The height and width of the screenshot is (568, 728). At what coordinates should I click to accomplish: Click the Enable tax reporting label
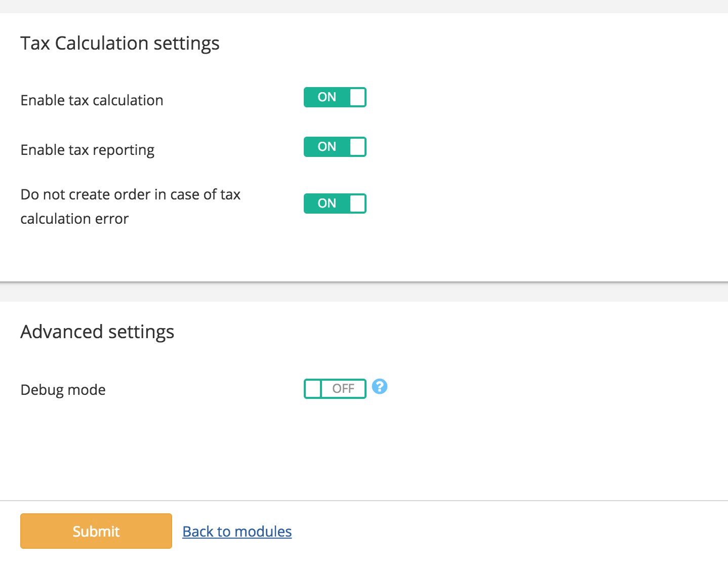tap(87, 149)
